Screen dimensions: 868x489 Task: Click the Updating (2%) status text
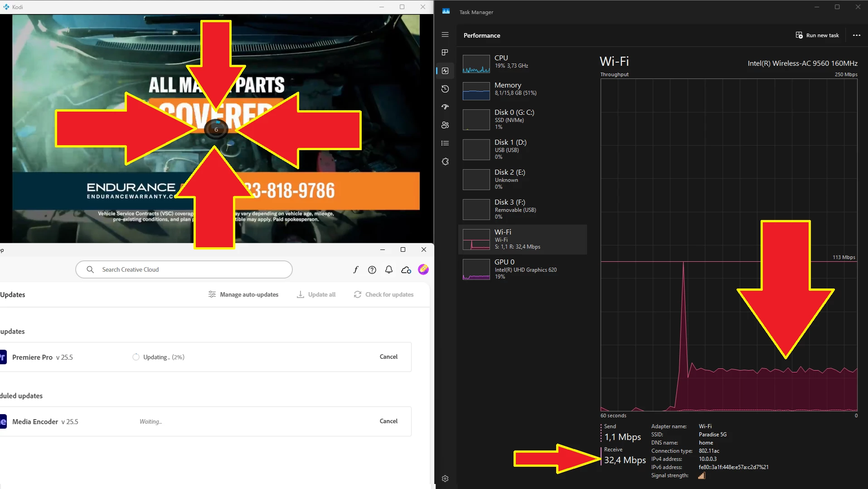[164, 357]
